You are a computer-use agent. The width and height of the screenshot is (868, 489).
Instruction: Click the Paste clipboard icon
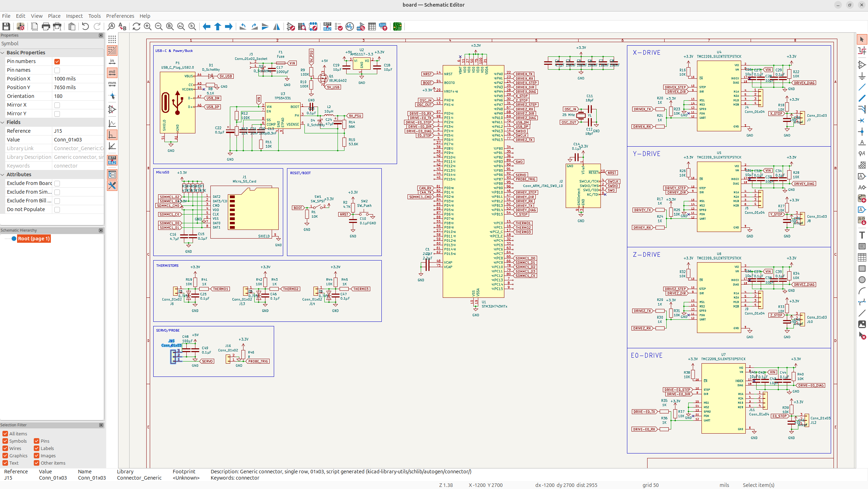pos(72,26)
